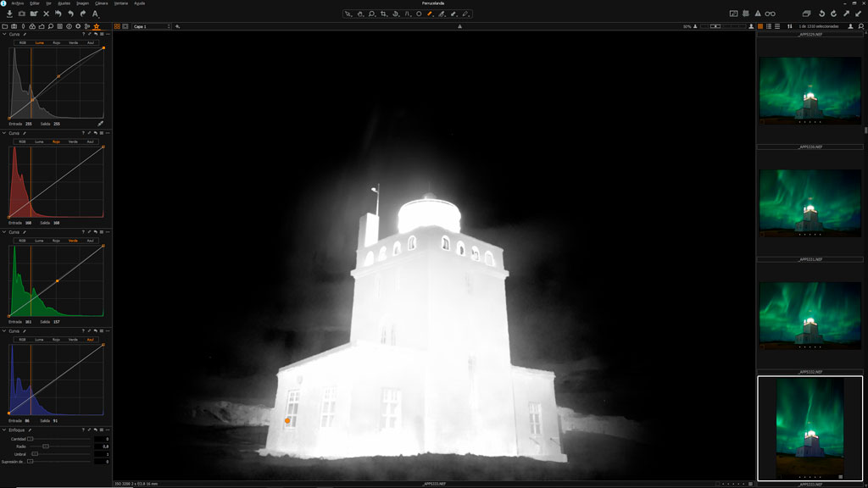Select the _APP5329.NEF aurora thumbnail
868x488 pixels.
pos(810,90)
